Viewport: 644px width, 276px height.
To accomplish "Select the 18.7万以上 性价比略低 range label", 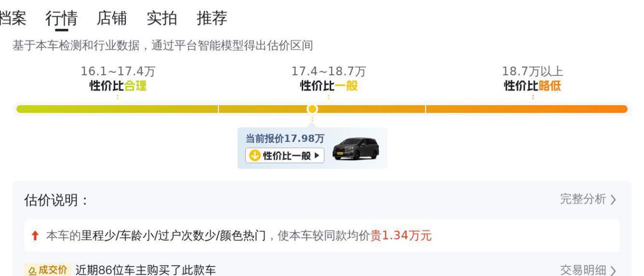I will (x=532, y=79).
